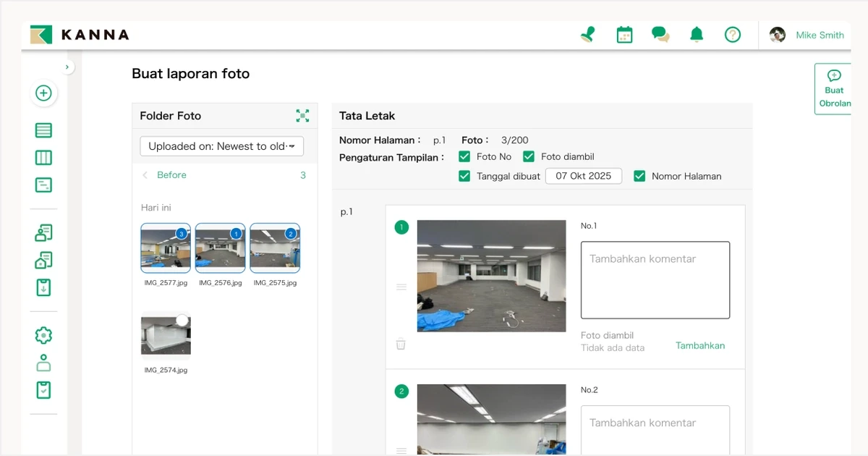The width and height of the screenshot is (868, 456).
Task: Uncheck the Tanggal dibuat checkbox
Action: pos(464,176)
